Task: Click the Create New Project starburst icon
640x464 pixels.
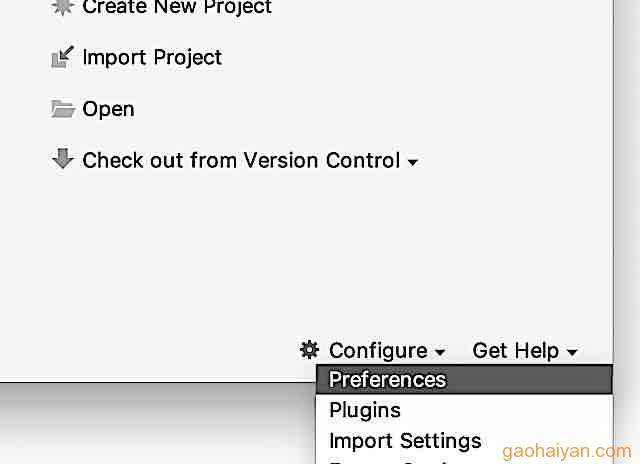Action: 62,7
